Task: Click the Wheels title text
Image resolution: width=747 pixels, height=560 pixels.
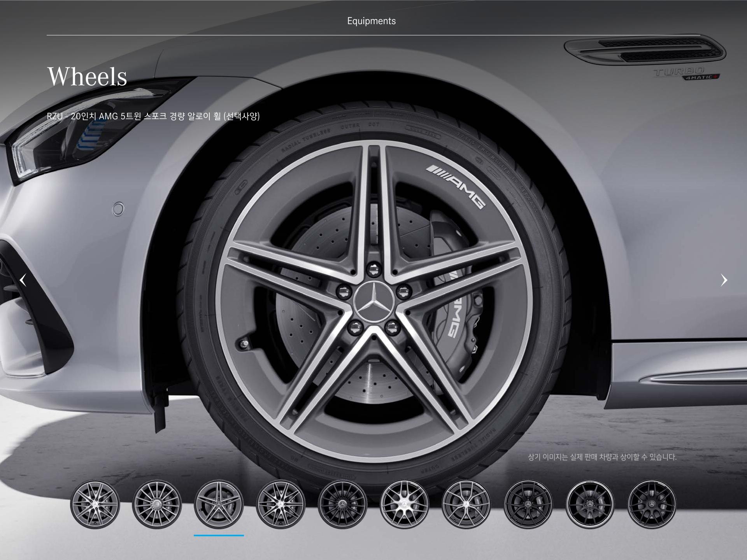Action: coord(87,76)
